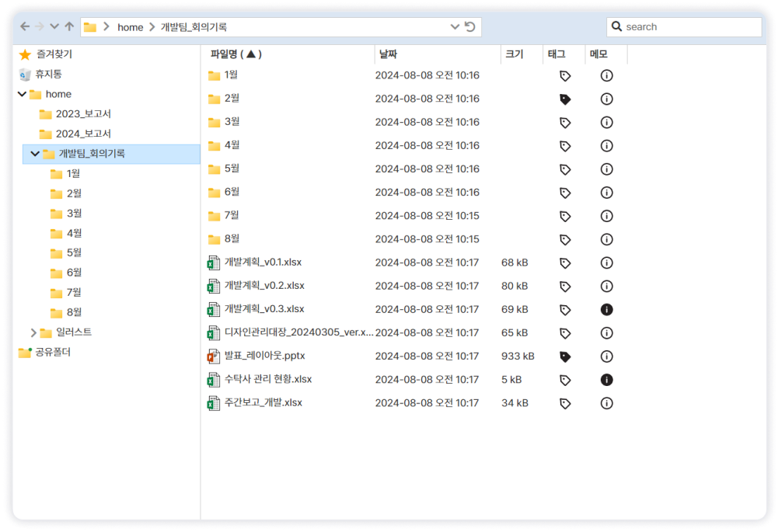This screenshot has width=778, height=532.
Task: Expand the 일러스트 folder node
Action: pos(33,332)
